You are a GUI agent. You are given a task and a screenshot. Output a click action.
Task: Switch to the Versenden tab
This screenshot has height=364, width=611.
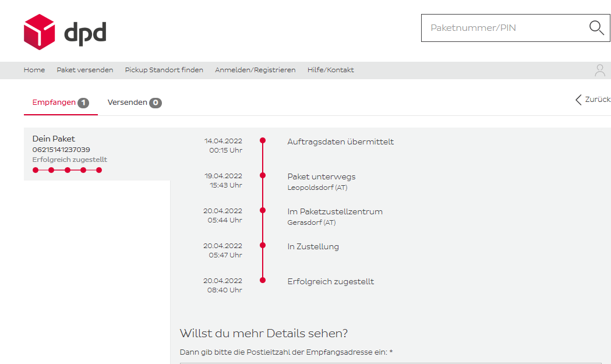click(x=128, y=103)
